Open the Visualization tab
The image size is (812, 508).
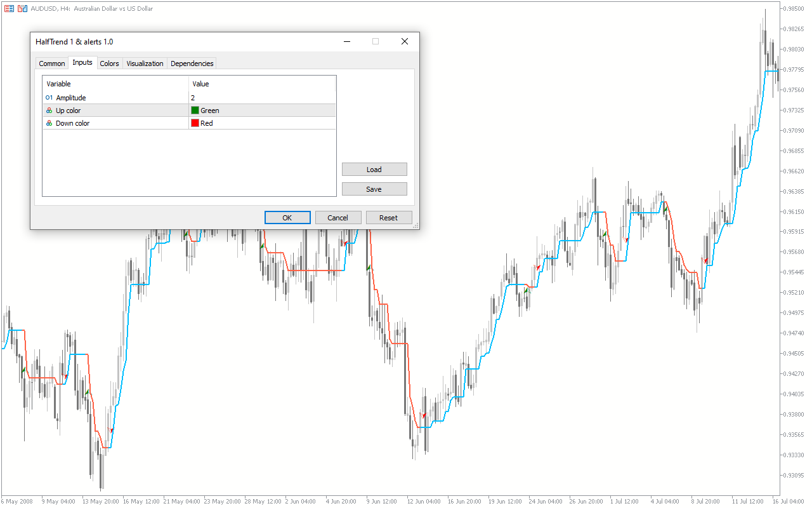(145, 63)
